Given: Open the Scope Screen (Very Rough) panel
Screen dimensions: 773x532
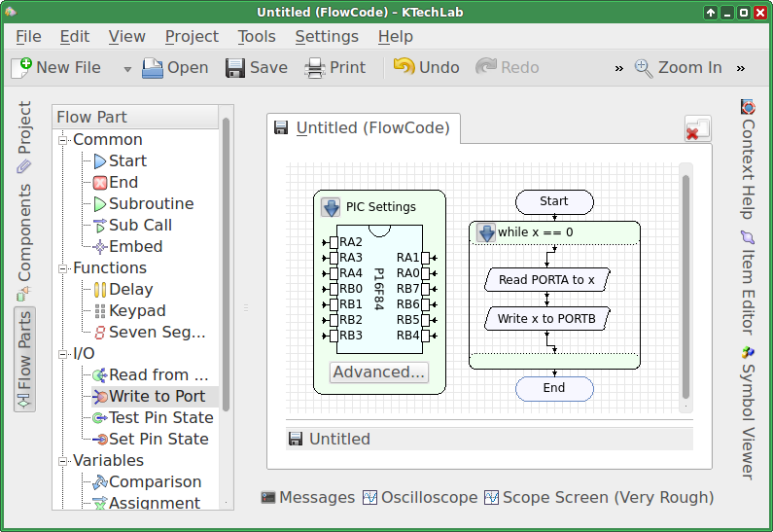Looking at the screenshot, I should pyautogui.click(x=599, y=498).
